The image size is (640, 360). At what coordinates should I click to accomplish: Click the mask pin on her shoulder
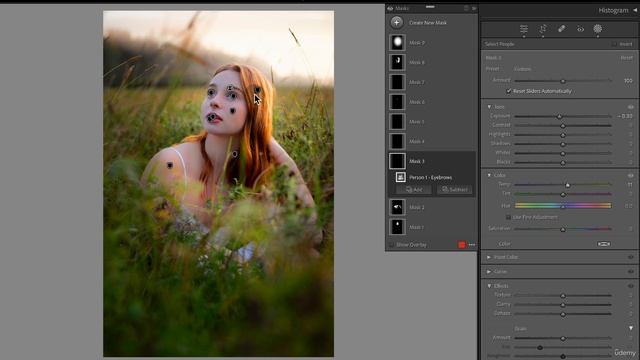pos(170,165)
